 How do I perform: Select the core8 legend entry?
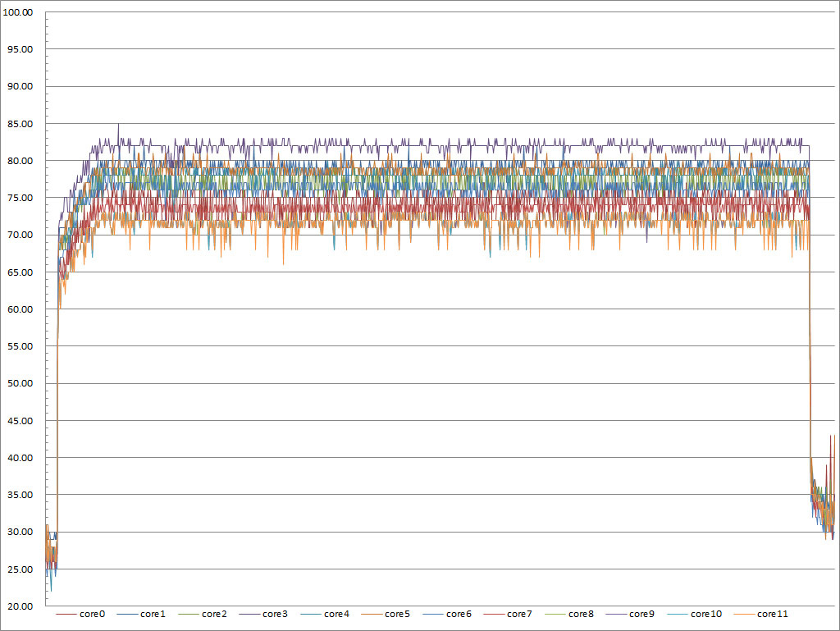click(x=569, y=614)
